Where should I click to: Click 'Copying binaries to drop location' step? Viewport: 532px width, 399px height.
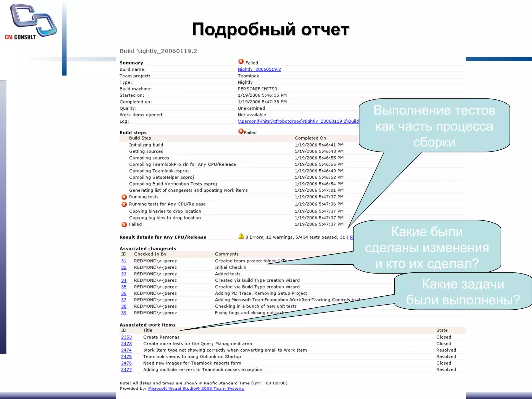point(165,211)
